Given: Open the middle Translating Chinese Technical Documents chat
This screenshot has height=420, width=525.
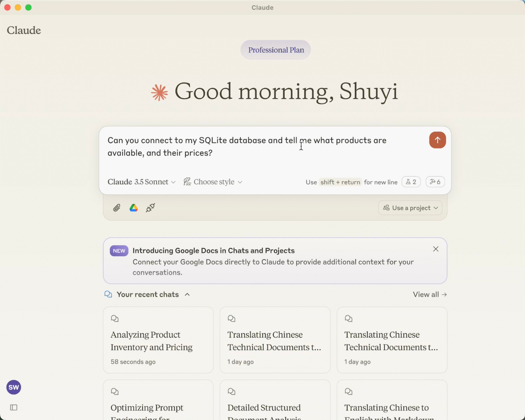Looking at the screenshot, I should point(275,340).
